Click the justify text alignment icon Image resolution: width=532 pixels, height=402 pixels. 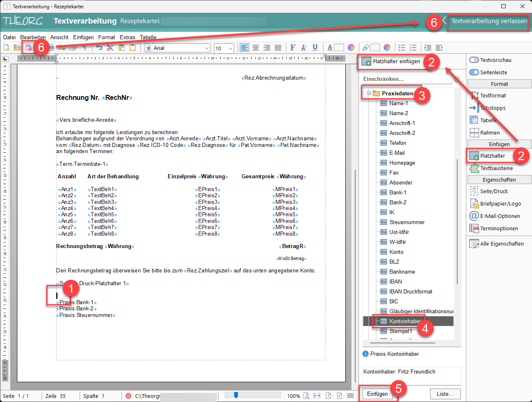278,48
